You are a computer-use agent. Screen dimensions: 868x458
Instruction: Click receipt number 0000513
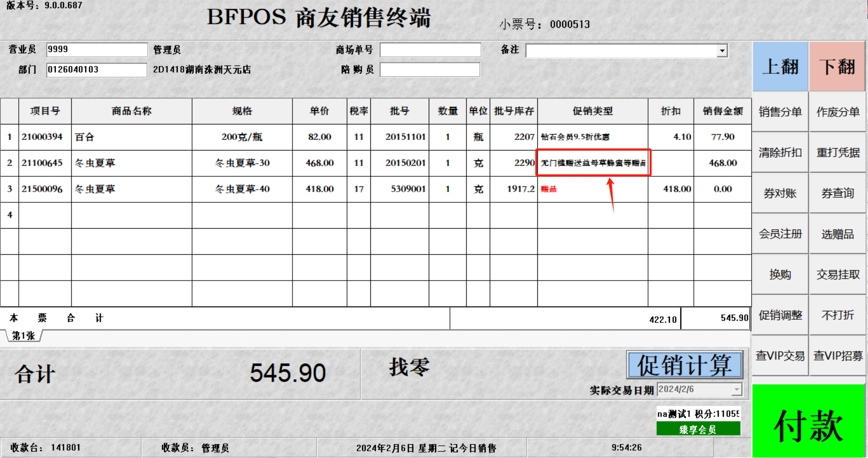click(570, 24)
